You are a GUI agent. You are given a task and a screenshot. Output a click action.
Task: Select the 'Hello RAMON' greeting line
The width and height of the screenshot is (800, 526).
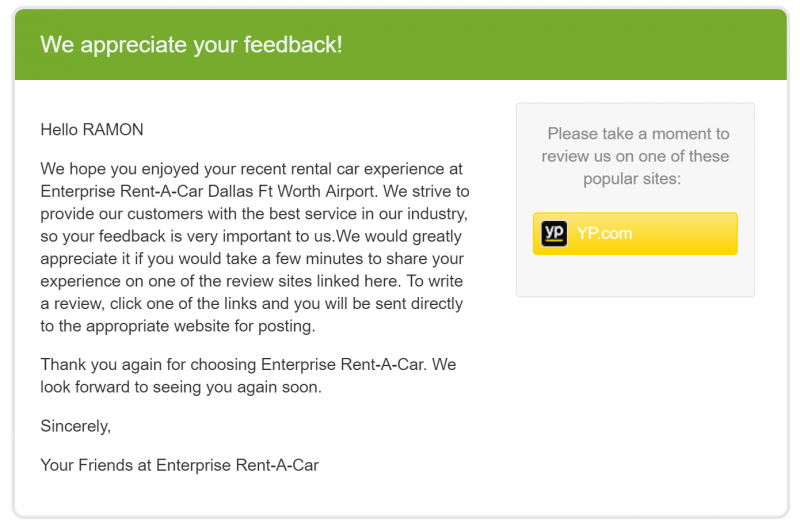[x=92, y=130]
